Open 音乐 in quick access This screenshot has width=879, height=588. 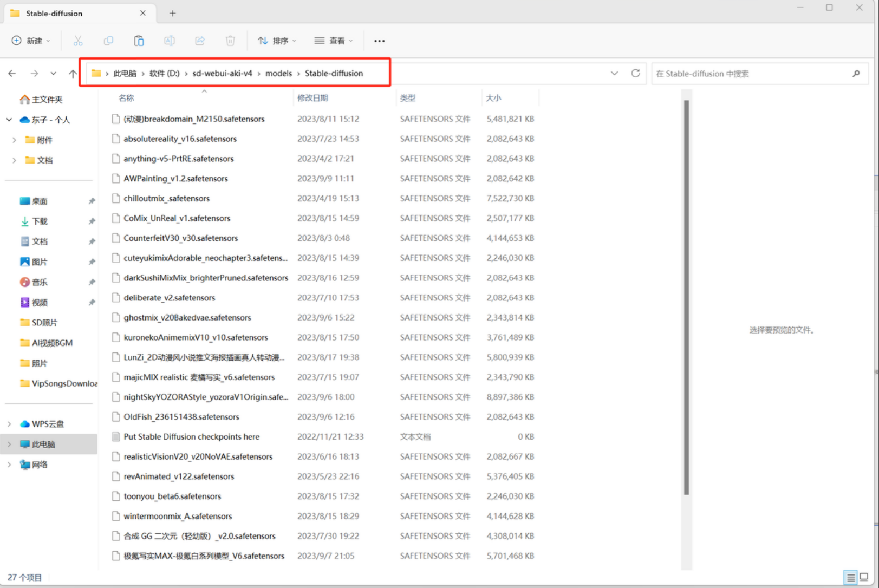pyautogui.click(x=34, y=282)
